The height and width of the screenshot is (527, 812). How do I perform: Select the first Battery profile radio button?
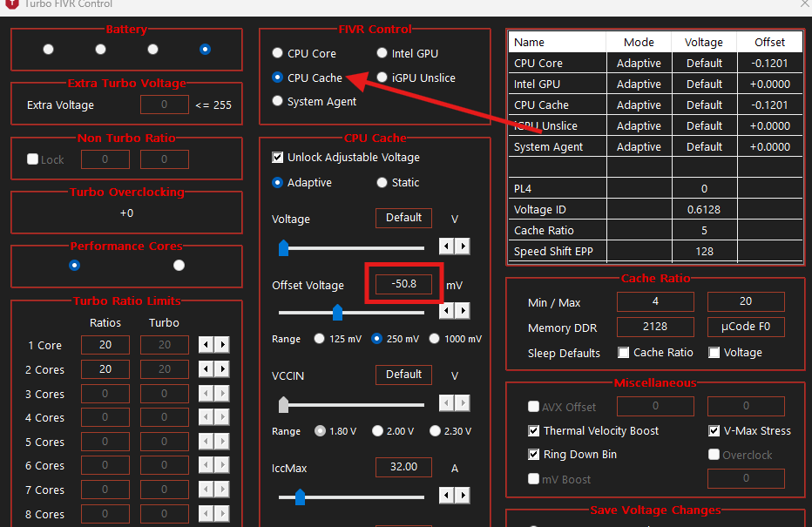pos(48,50)
